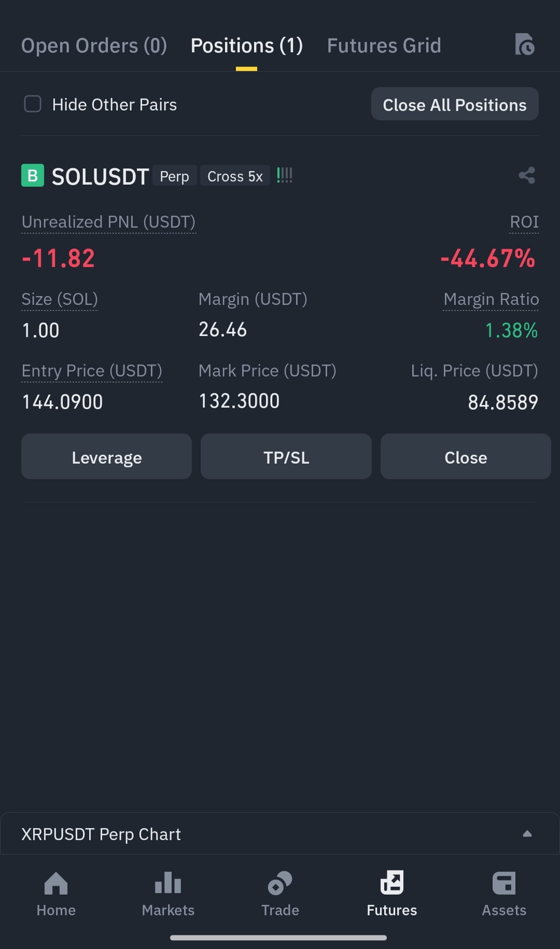
Task: Select Futures in bottom navigation
Action: click(392, 894)
